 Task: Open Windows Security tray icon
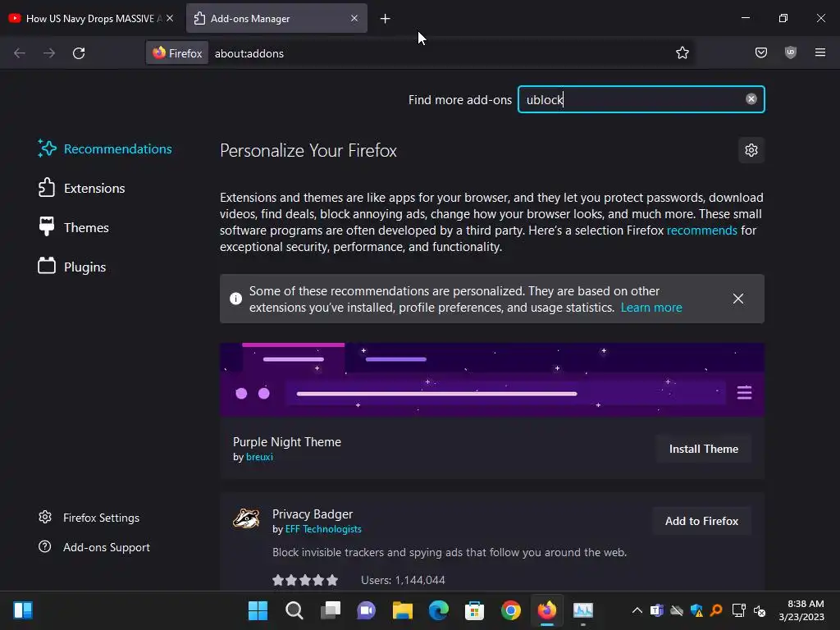click(x=696, y=610)
